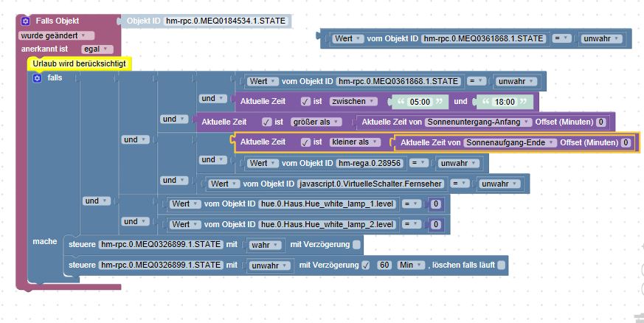Open the '=' operator dropdown of the hm-rega.0.28956 row
This screenshot has width=644, height=323.
pyautogui.click(x=419, y=164)
